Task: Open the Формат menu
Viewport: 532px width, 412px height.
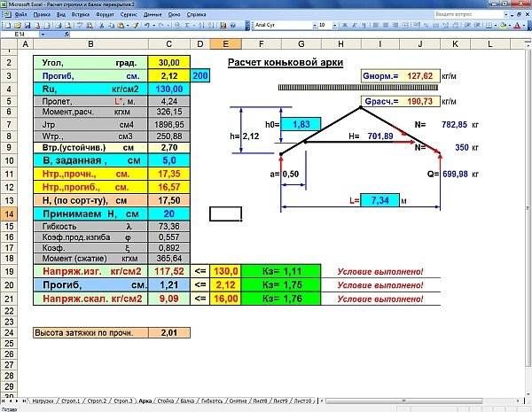Action: [105, 14]
